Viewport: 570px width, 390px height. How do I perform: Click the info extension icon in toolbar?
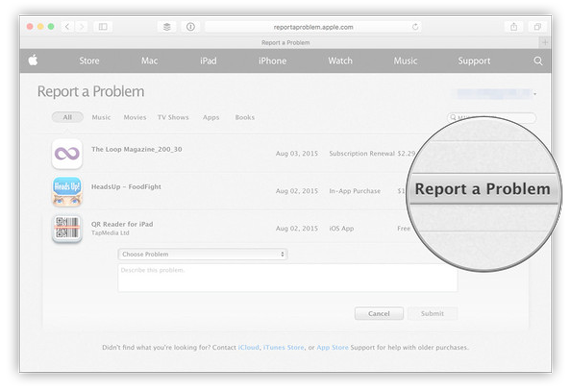[x=190, y=27]
